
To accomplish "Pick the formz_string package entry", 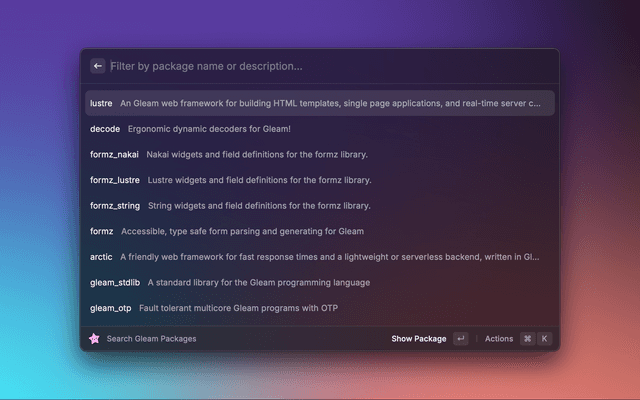I will tap(115, 206).
